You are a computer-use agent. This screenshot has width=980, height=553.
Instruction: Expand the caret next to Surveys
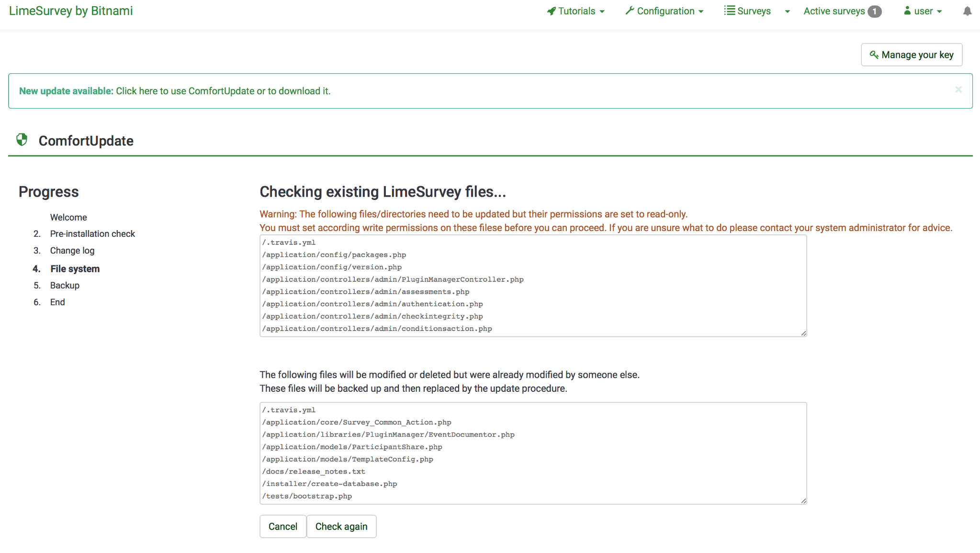point(788,11)
